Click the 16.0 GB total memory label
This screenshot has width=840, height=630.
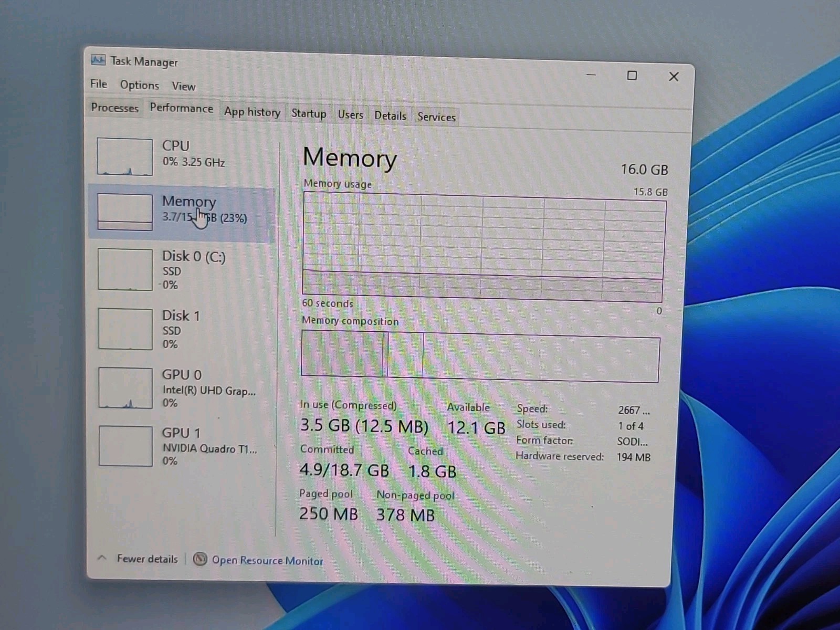point(644,170)
